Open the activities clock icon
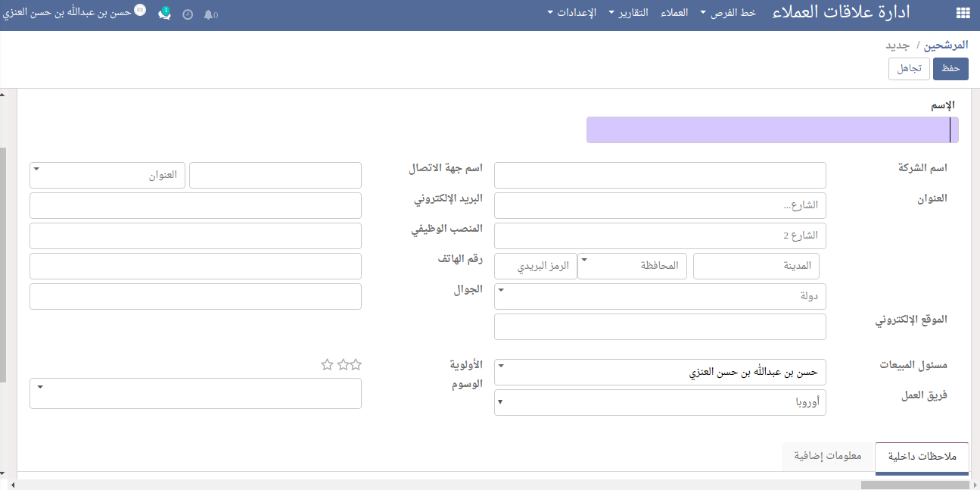This screenshot has height=490, width=980. (x=188, y=14)
